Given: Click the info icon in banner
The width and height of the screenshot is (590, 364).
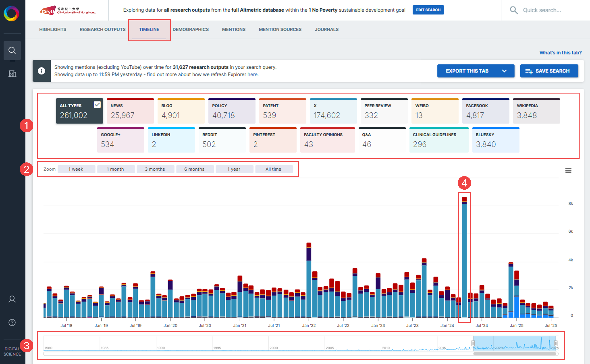Looking at the screenshot, I should (41, 71).
